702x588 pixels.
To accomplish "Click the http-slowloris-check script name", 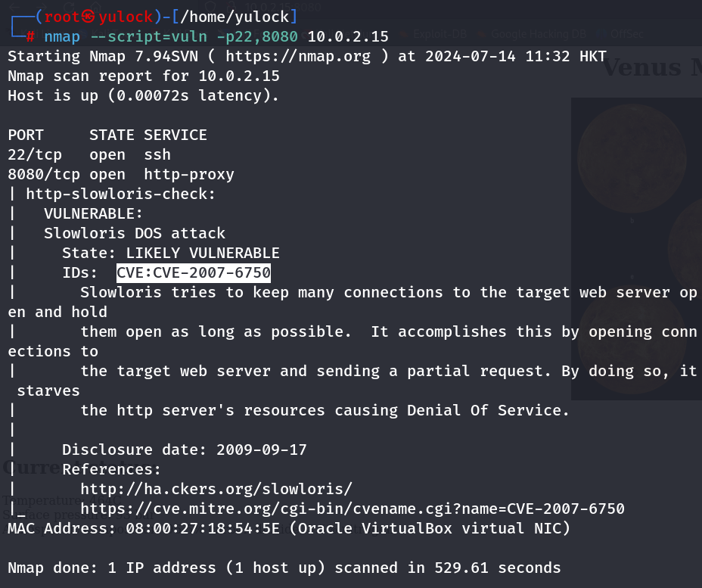I will (x=121, y=194).
